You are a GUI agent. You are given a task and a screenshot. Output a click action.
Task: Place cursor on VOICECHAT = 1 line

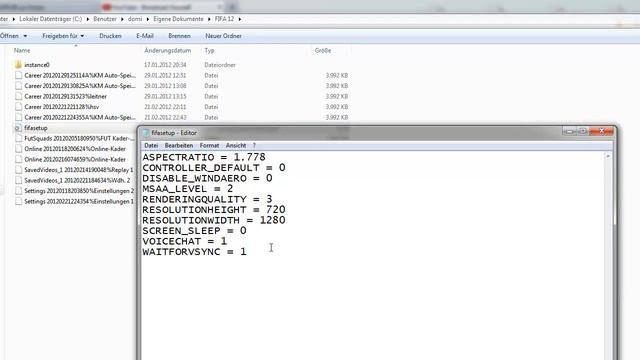pyautogui.click(x=184, y=241)
